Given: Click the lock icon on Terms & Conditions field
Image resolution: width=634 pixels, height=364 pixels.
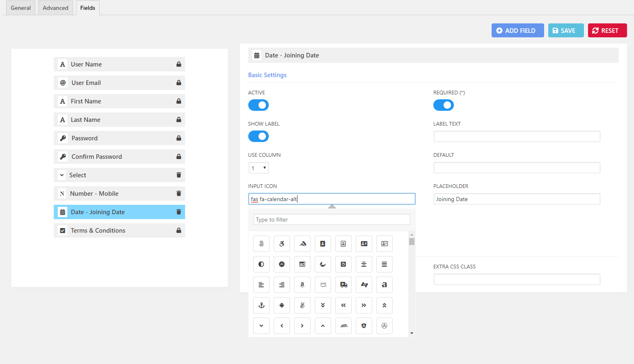Looking at the screenshot, I should tap(179, 230).
